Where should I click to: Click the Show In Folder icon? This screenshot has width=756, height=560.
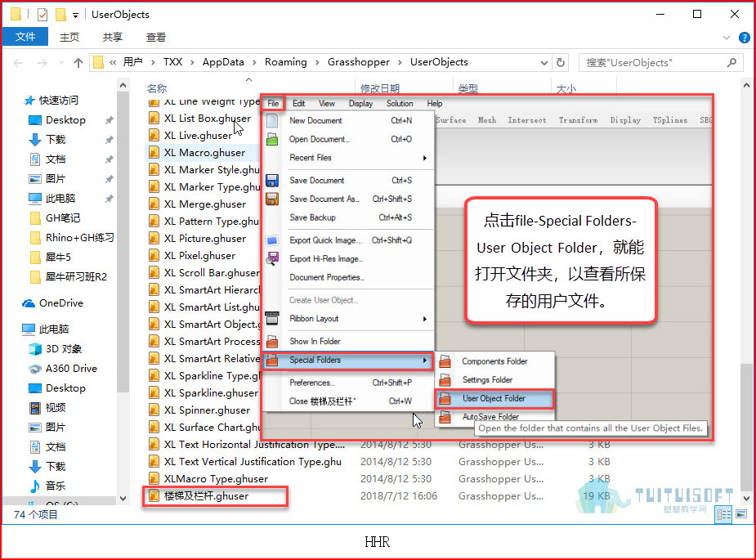272,342
